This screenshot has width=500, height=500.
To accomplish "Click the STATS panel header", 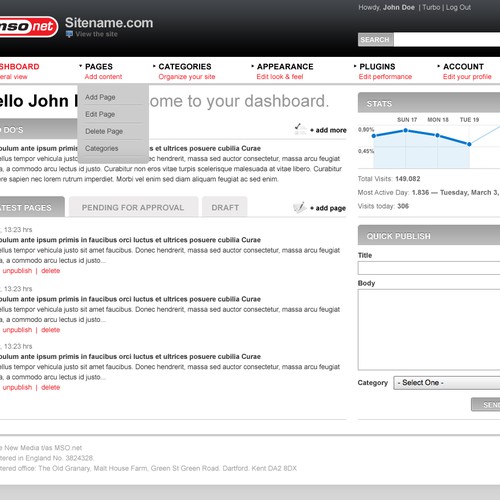I will point(429,103).
